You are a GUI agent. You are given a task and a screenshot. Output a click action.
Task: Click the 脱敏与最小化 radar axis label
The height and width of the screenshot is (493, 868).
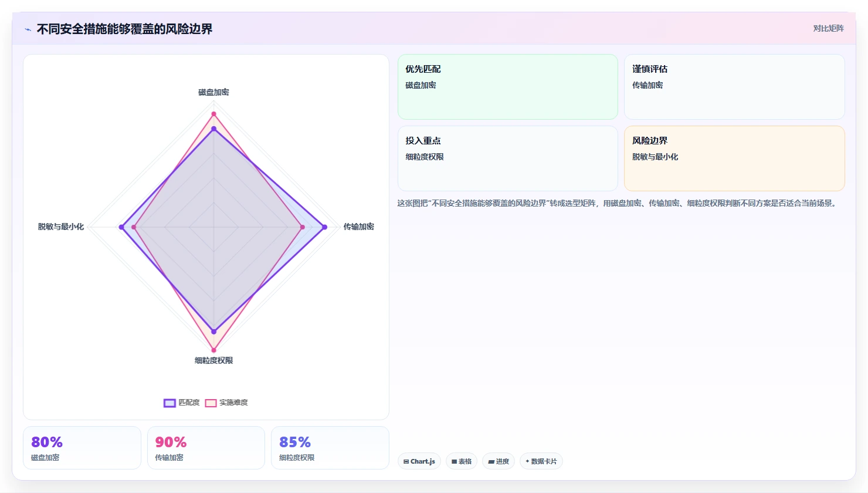coord(61,227)
